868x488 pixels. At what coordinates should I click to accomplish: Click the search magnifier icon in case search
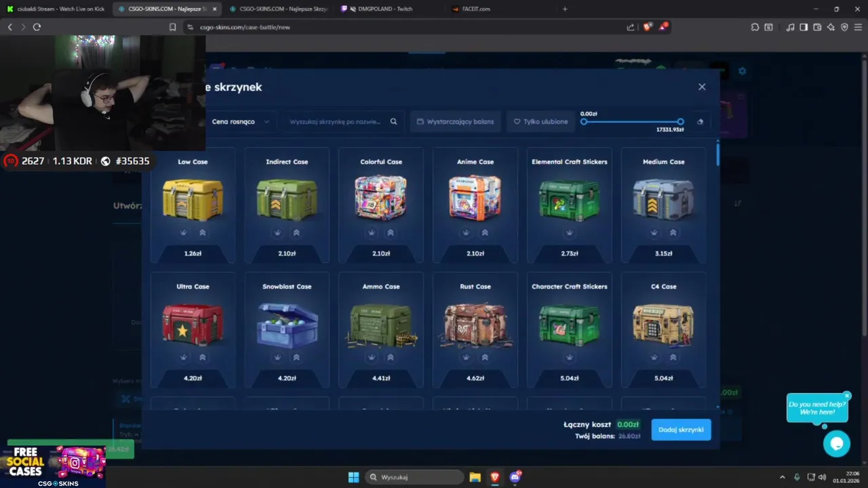[393, 122]
